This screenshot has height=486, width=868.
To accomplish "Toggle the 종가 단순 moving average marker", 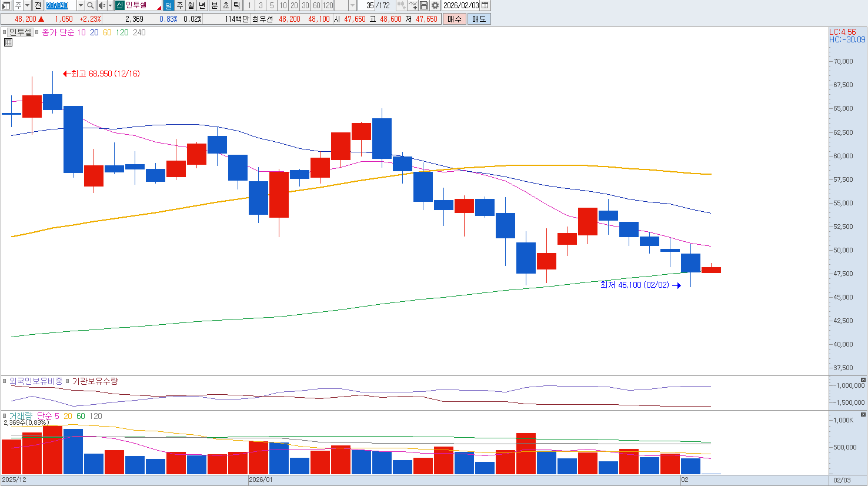I will tap(37, 32).
